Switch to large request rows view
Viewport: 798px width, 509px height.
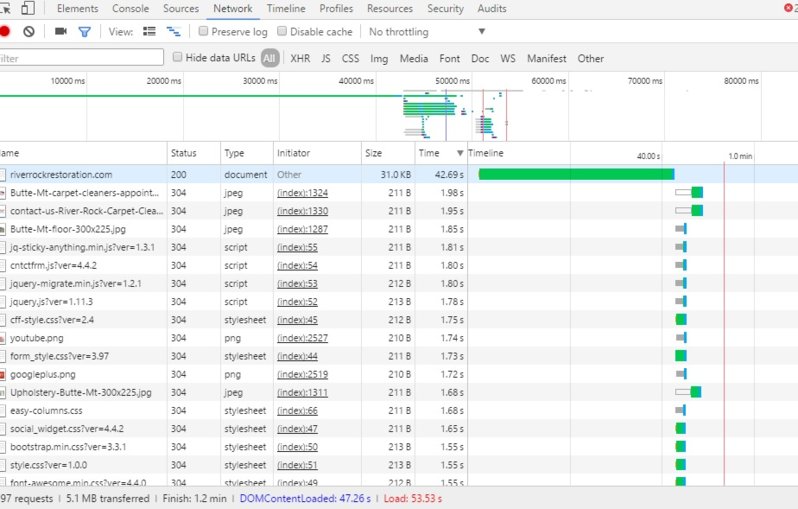point(149,32)
